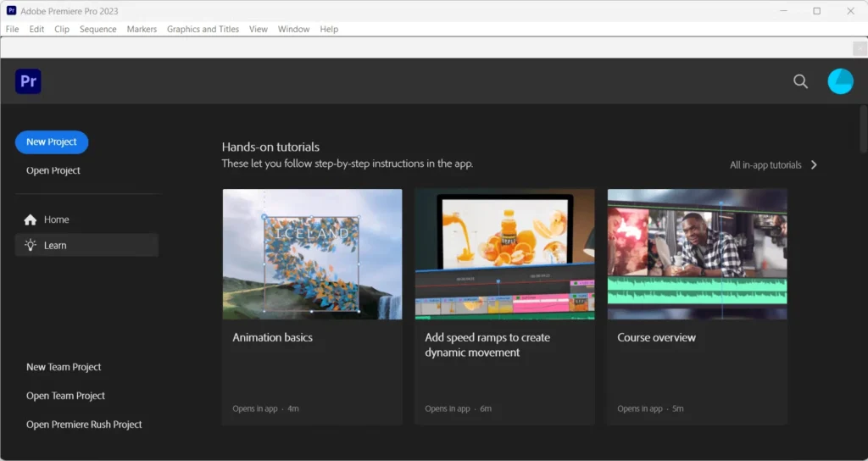This screenshot has width=868, height=461.
Task: Click the Premiere Pro logo icon
Action: (28, 81)
